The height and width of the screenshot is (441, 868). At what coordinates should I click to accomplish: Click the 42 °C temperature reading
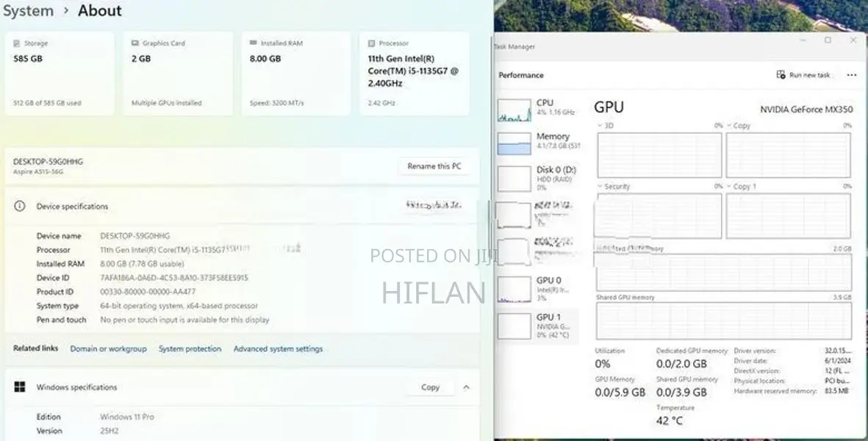pyautogui.click(x=670, y=420)
